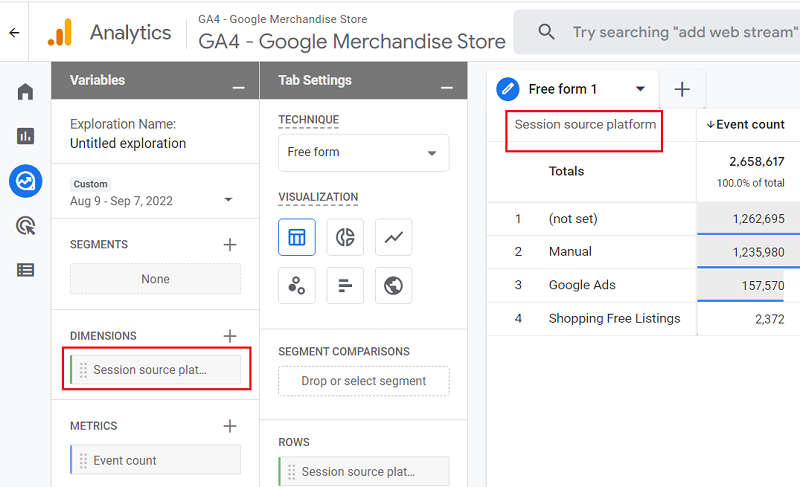
Task: Minimize the Tab Settings panel
Action: [447, 88]
